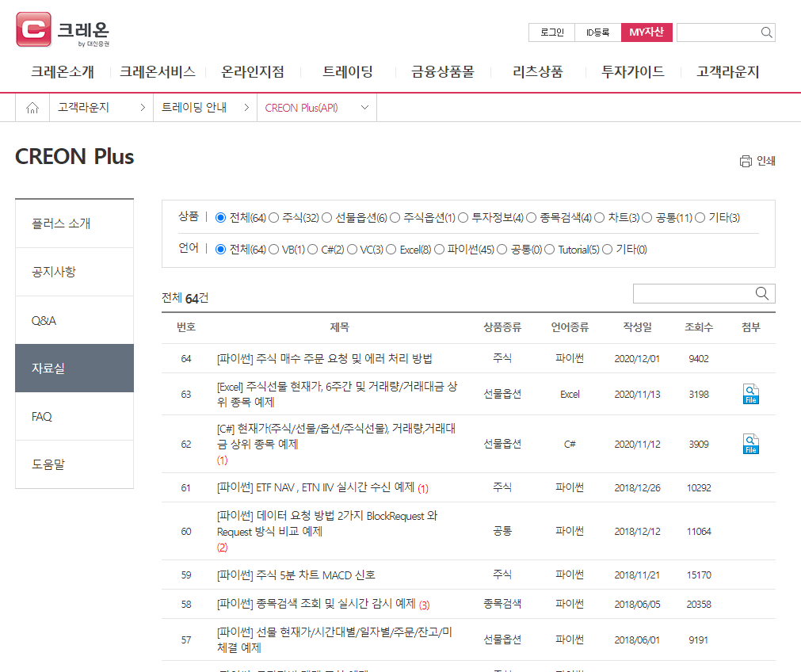
Task: Open the 크레온소개 main menu
Action: tap(63, 71)
